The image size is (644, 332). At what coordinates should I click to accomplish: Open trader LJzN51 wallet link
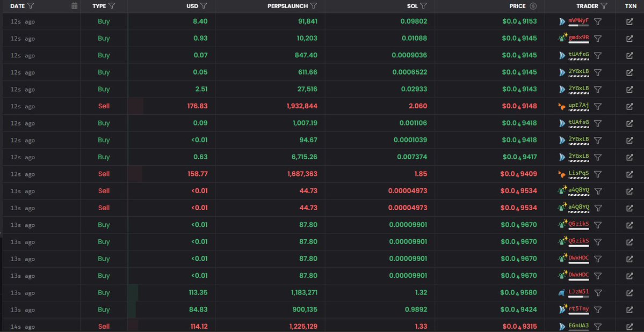tap(578, 292)
